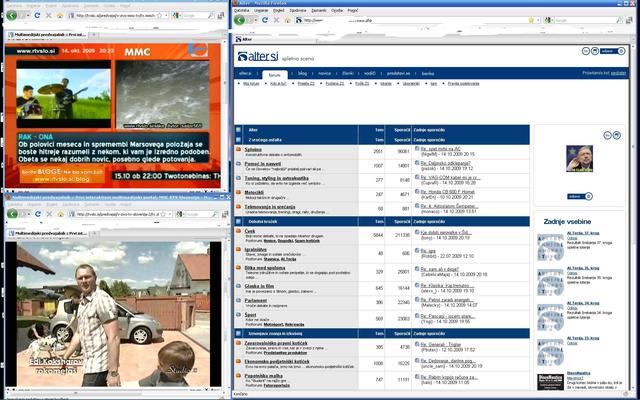Open the 'ALTerija, 37. kroga' link
Screen dimensions: 640x400
[x=583, y=233]
